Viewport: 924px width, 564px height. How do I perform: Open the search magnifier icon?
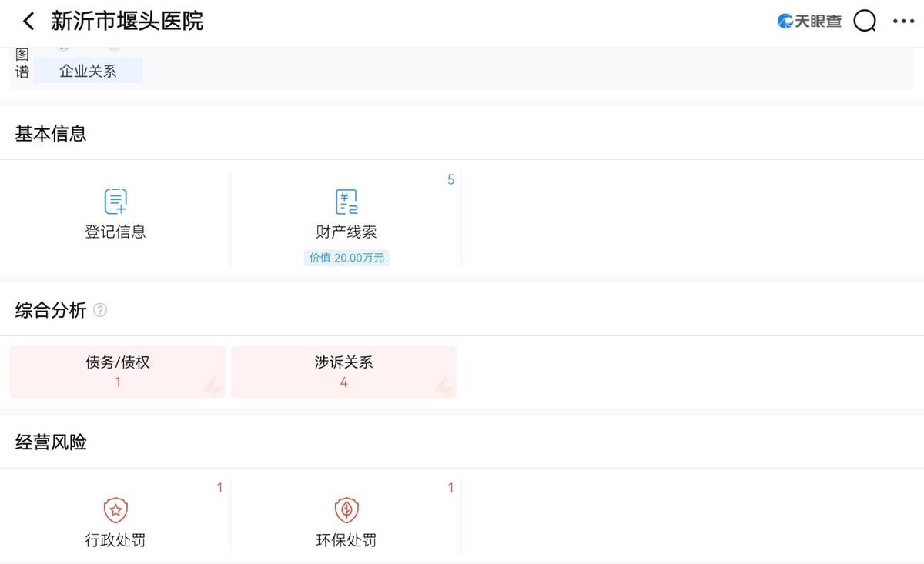864,21
